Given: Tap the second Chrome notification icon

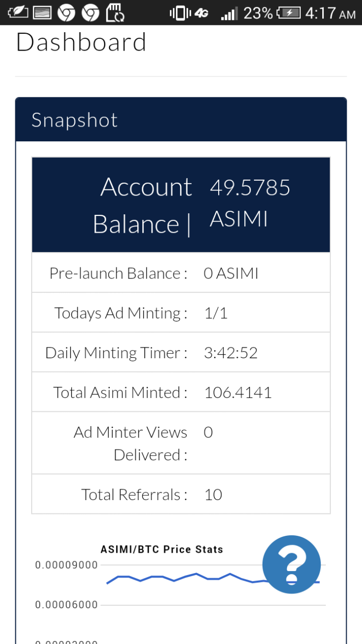Looking at the screenshot, I should (91, 13).
